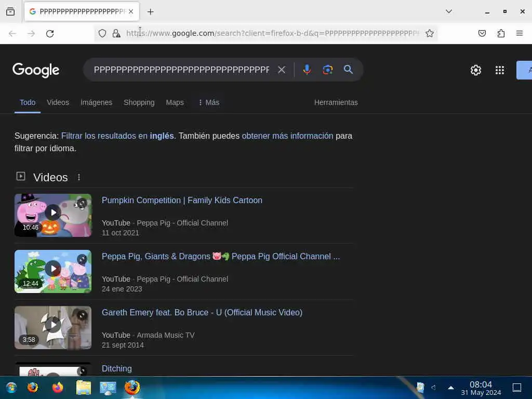Click active Firefox window taskbar icon
532x399 pixels.
click(x=132, y=388)
